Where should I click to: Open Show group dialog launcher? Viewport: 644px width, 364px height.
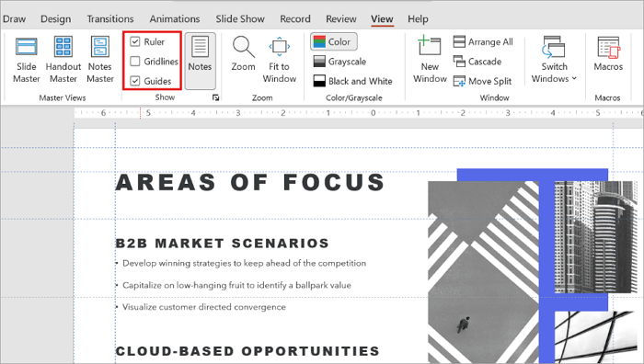(215, 97)
